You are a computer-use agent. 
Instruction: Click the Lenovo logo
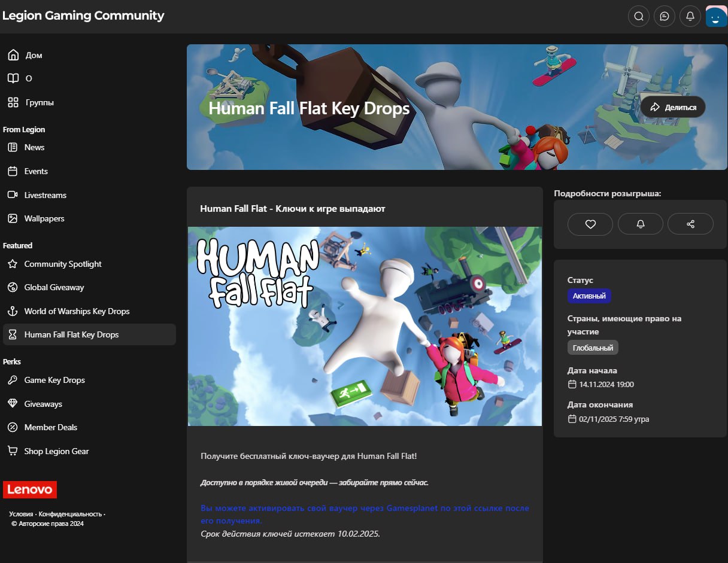(x=30, y=489)
